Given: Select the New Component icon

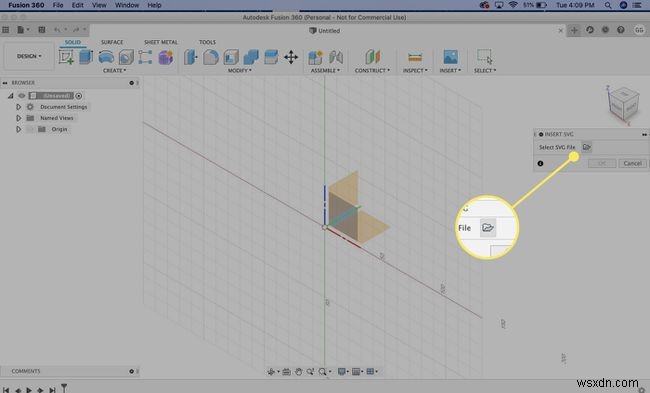Looking at the screenshot, I should pos(315,57).
